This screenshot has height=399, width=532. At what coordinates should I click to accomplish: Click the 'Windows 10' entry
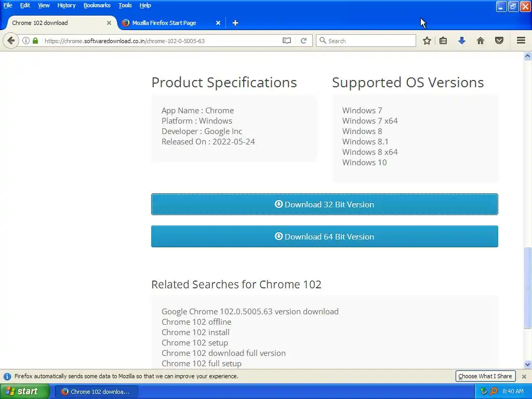364,163
